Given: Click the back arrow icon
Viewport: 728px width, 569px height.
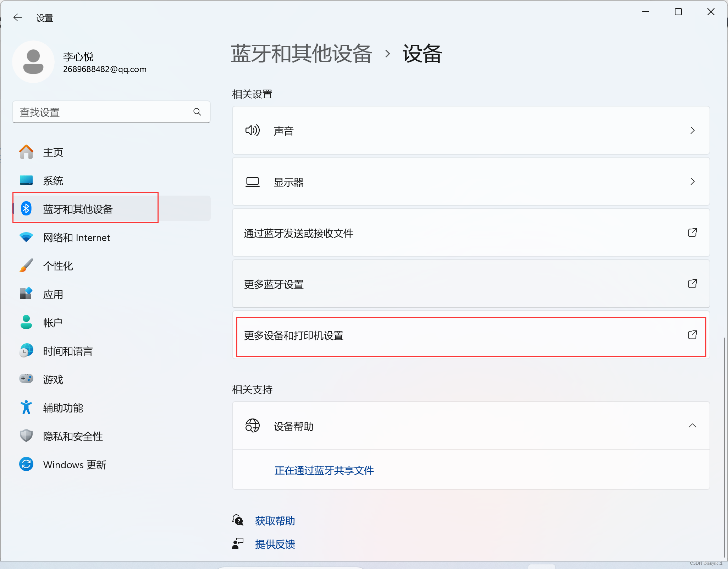Looking at the screenshot, I should [17, 17].
